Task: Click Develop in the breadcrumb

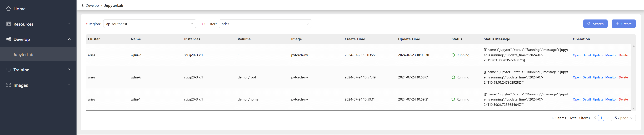Action: point(92,6)
